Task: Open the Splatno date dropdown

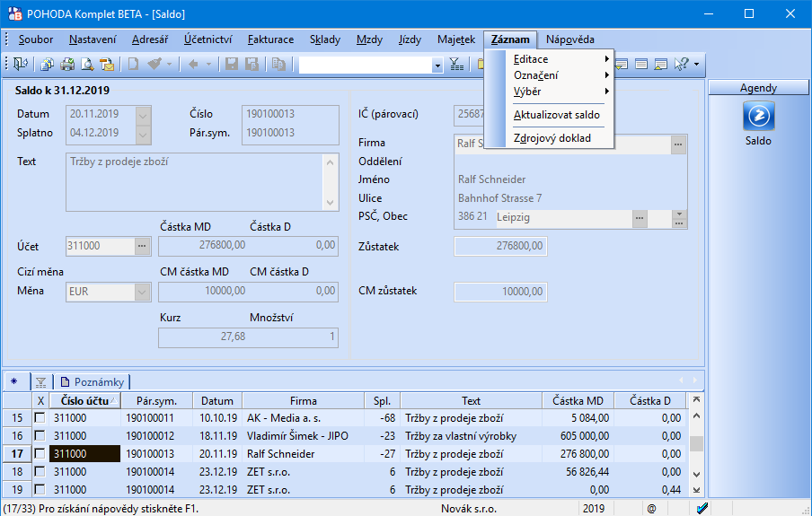Action: click(143, 134)
